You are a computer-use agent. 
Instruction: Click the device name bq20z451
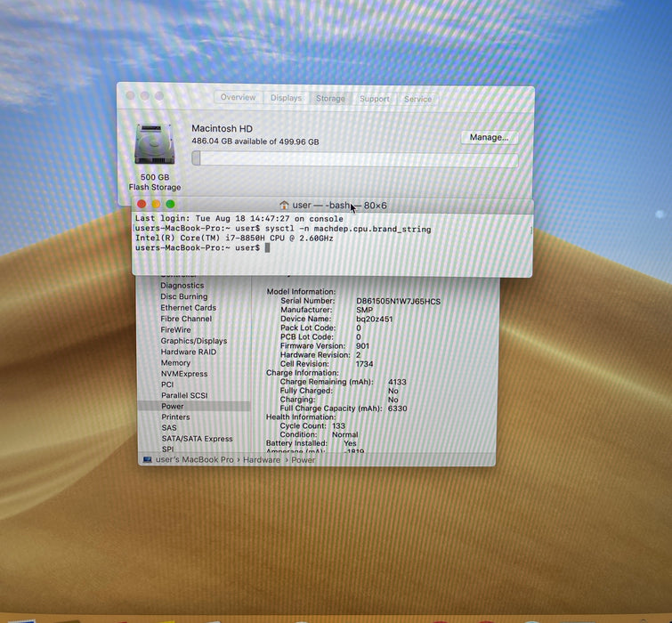[x=374, y=320]
